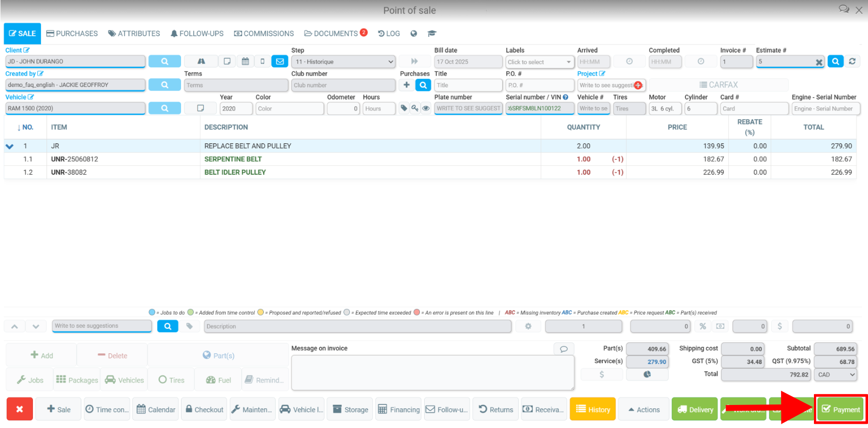Click the vehicle key icon
The height and width of the screenshot is (428, 868).
(x=415, y=109)
